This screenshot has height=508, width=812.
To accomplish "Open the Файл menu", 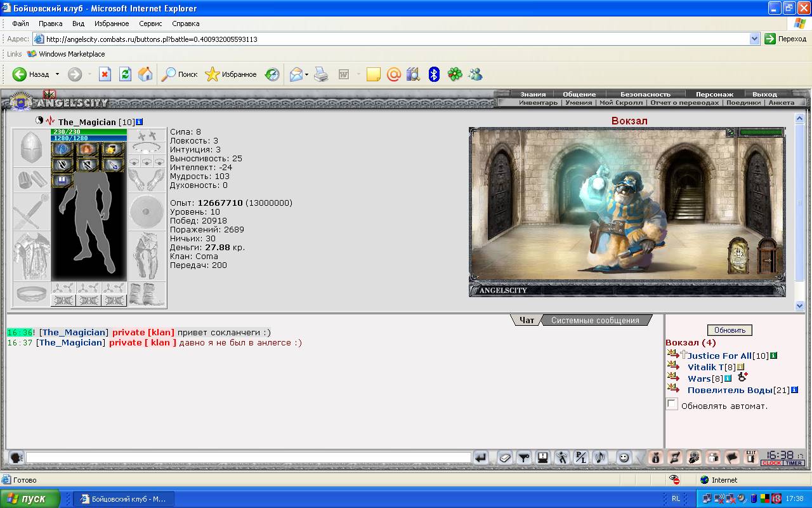I will point(20,23).
